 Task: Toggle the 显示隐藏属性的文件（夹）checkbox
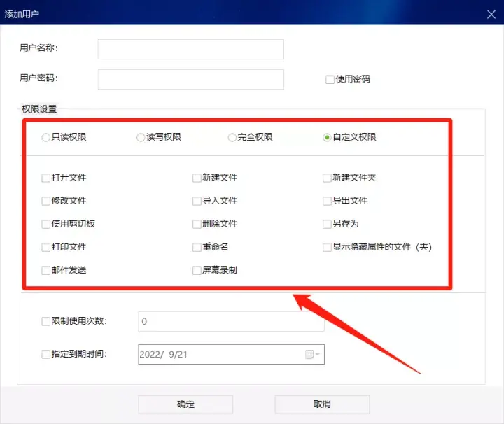327,247
